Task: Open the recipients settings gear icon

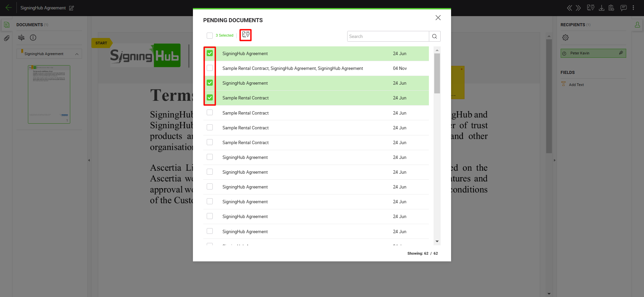Action: click(x=565, y=38)
